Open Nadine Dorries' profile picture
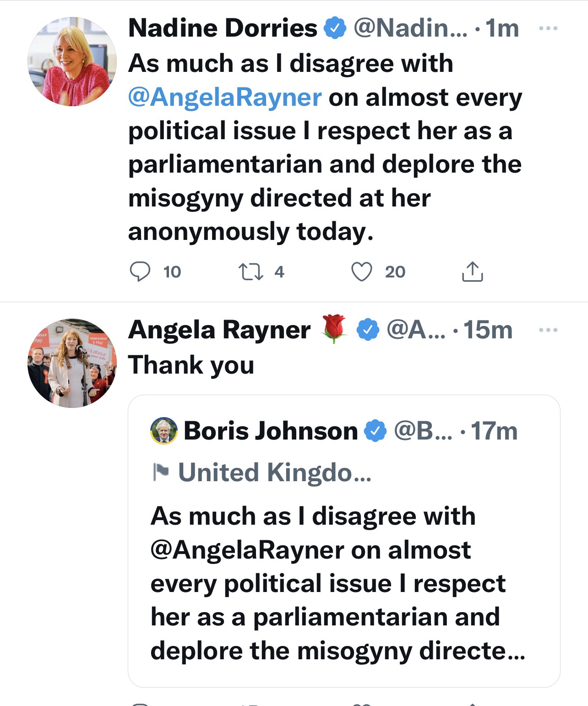The image size is (588, 706). [x=72, y=62]
